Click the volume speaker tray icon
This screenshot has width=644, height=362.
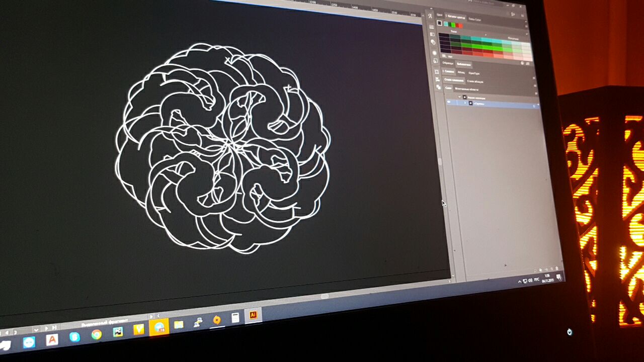pyautogui.click(x=530, y=281)
